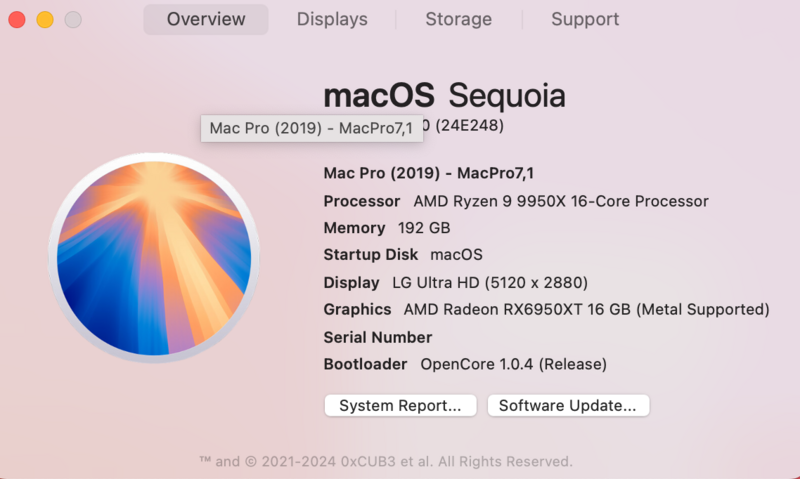Click the Serial Number label

[x=378, y=337]
